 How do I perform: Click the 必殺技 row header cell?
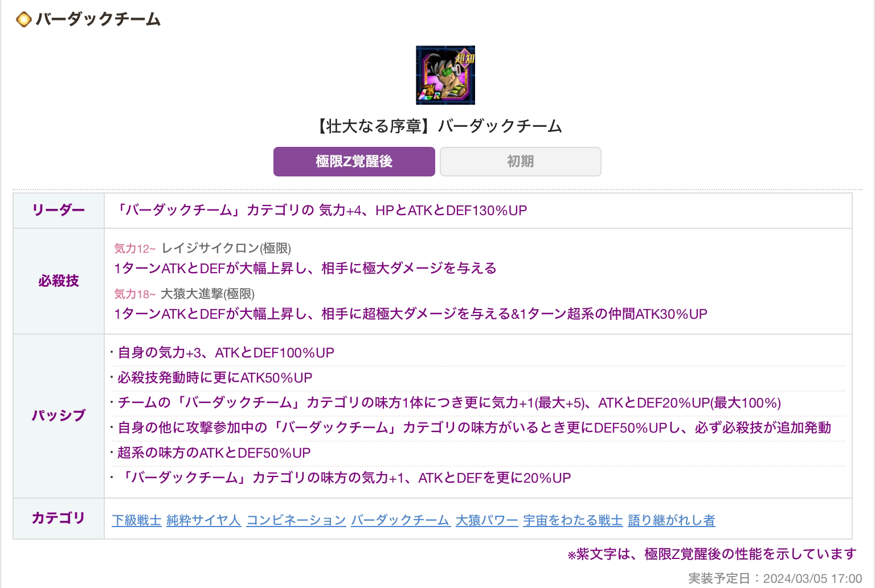click(59, 281)
